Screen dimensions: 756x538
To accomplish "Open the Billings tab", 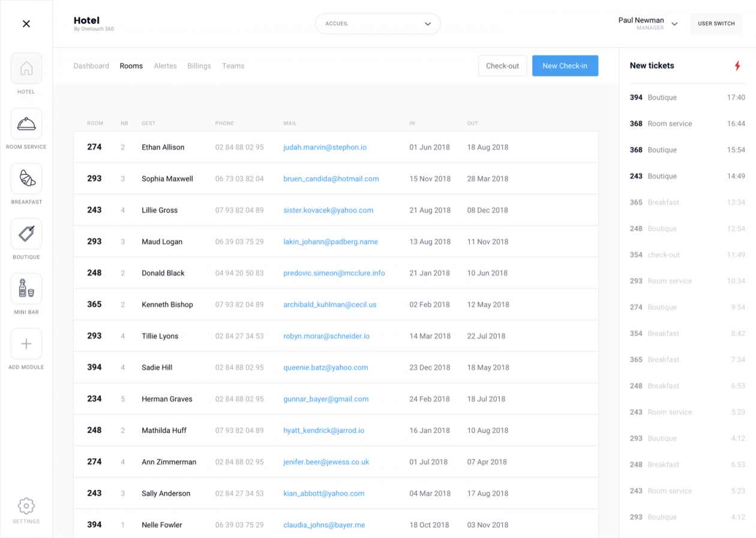I will (x=199, y=66).
